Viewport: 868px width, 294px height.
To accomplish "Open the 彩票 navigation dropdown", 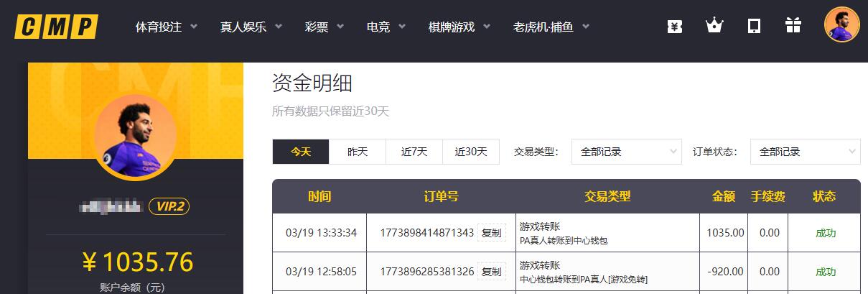I will [x=325, y=27].
